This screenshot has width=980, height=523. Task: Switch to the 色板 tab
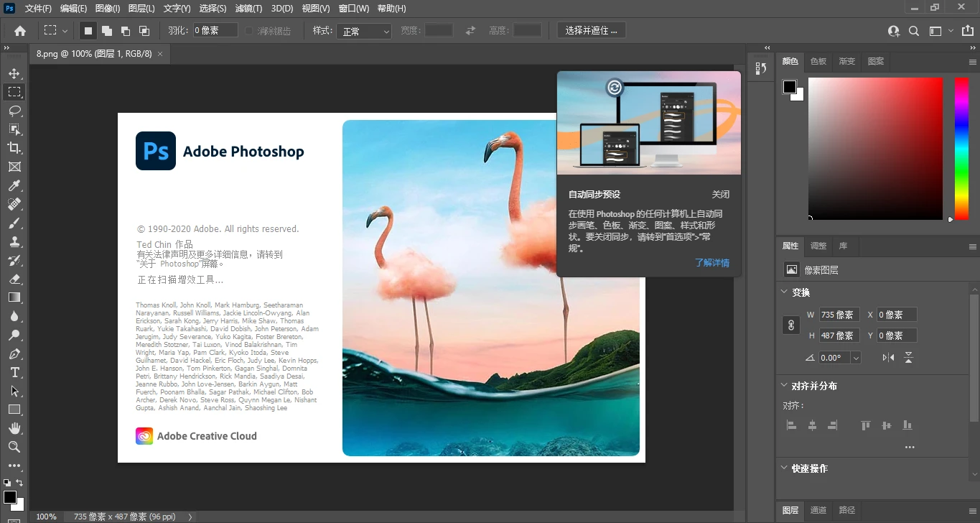pos(818,62)
